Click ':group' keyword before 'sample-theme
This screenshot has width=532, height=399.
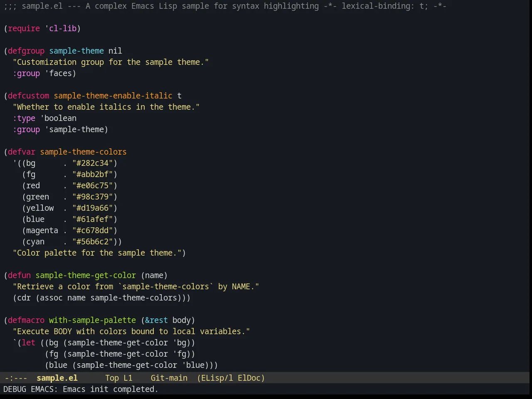point(26,129)
